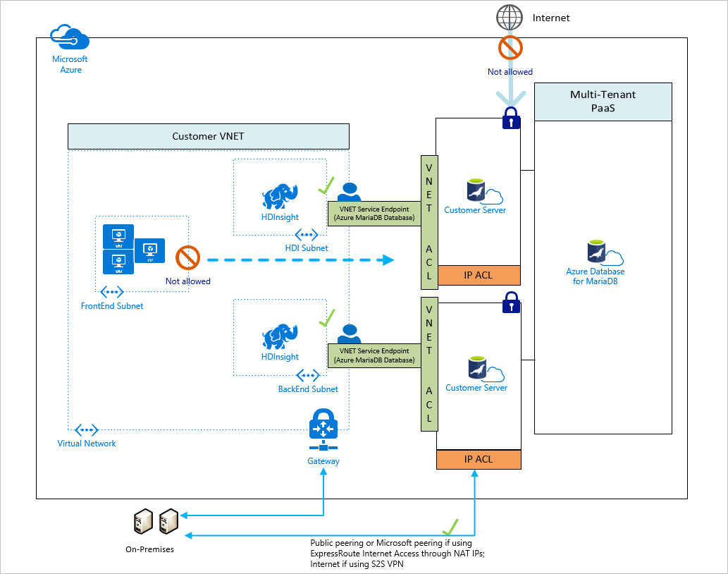Click the green checkmark on on-premises arrow
The width and height of the screenshot is (728, 574).
point(450,527)
